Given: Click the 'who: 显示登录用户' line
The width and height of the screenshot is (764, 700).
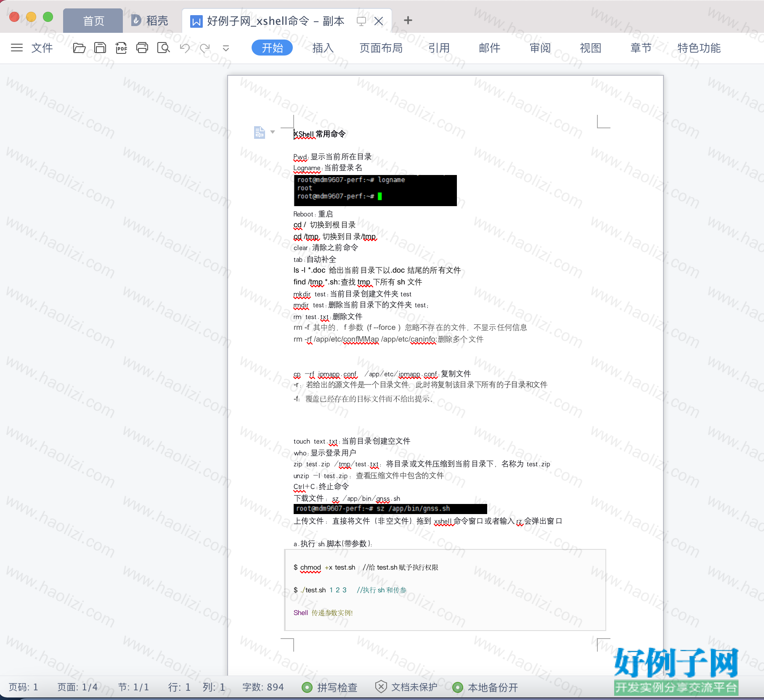Looking at the screenshot, I should point(325,453).
